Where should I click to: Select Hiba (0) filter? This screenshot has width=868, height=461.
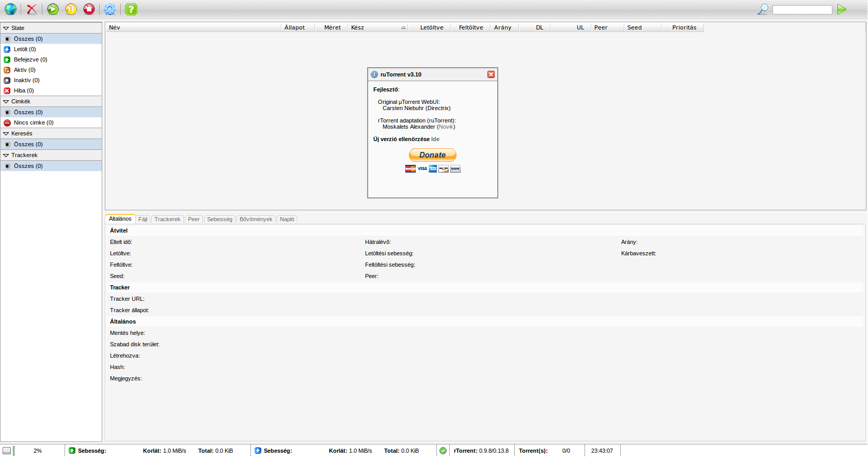pyautogui.click(x=51, y=90)
